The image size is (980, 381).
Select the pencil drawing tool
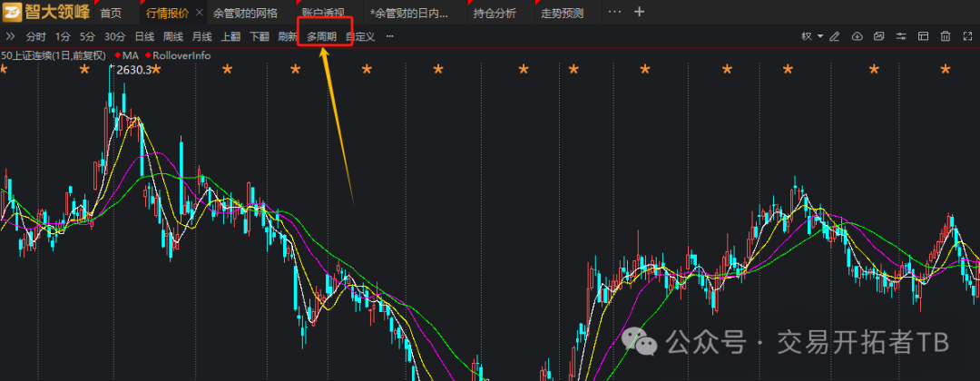[834, 37]
